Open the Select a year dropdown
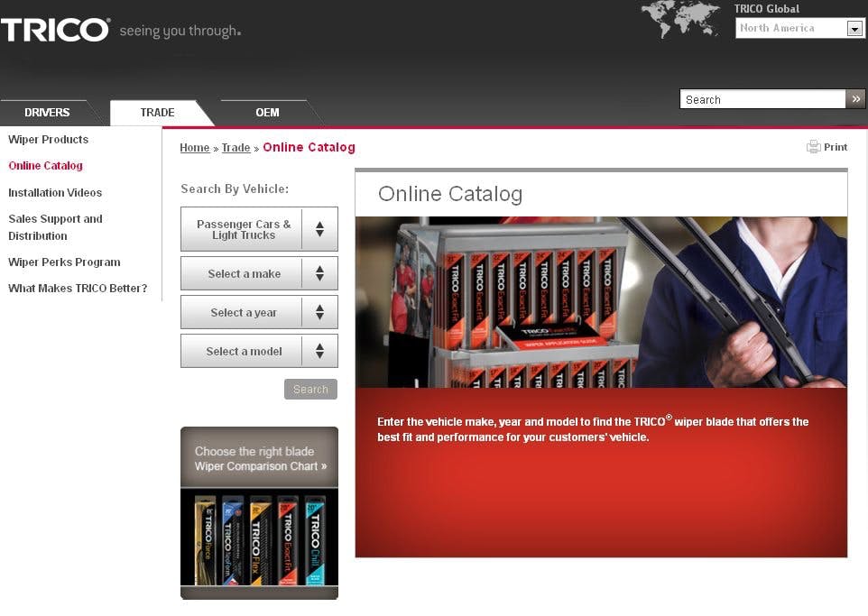 coord(259,312)
